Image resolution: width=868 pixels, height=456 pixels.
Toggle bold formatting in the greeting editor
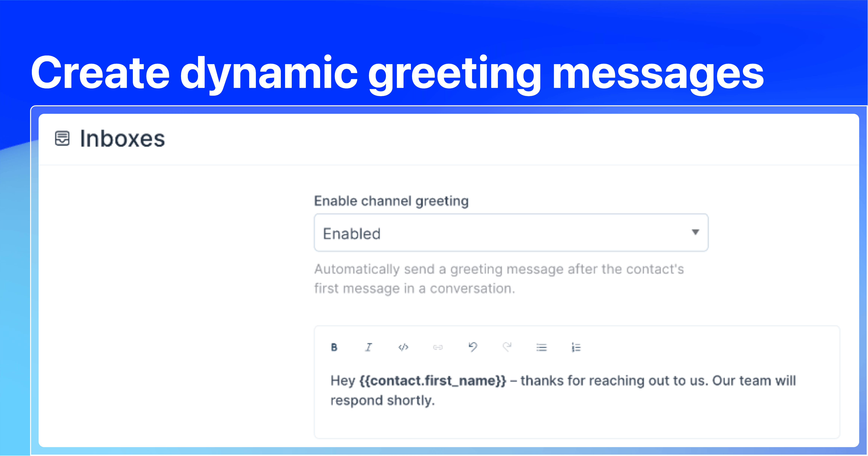(334, 347)
